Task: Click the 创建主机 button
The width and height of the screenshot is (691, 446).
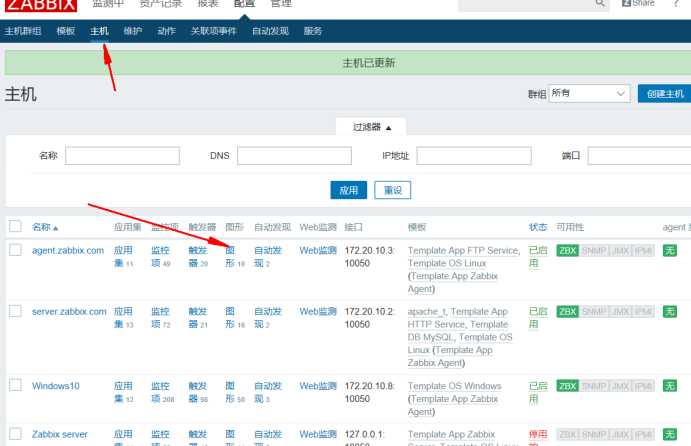Action: click(665, 94)
